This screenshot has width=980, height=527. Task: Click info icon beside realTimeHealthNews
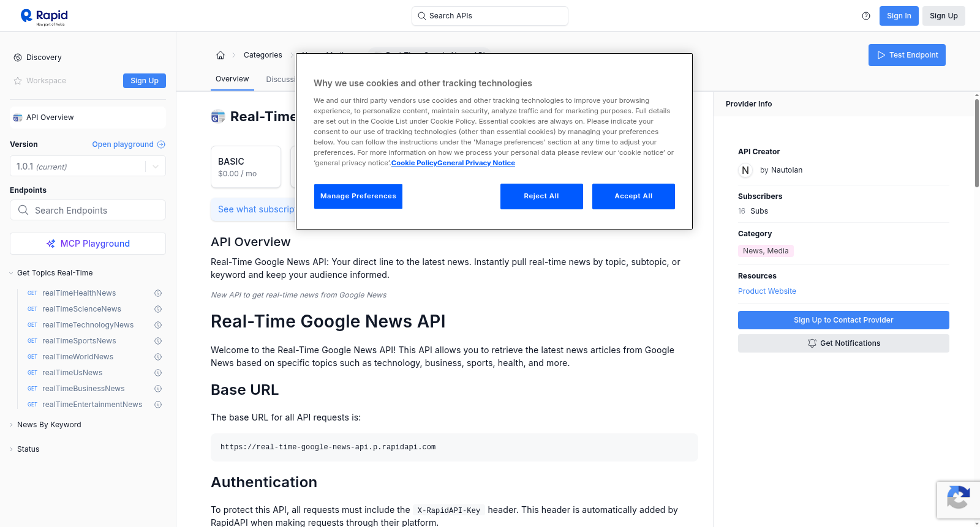pyautogui.click(x=158, y=293)
